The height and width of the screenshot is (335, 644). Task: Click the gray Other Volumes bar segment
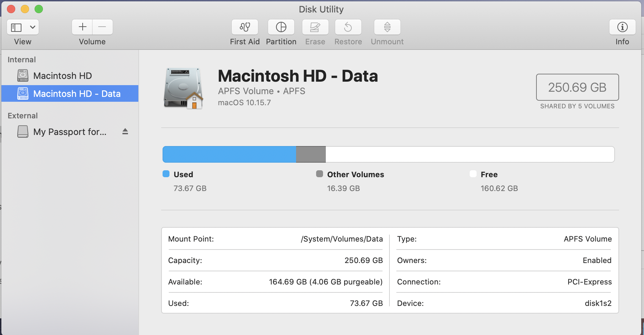(x=311, y=154)
